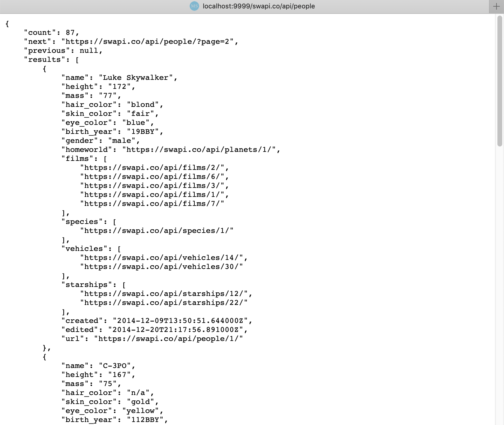Screen dimensions: 504x425
Task: Click the homeworld URL planets/1/
Action: point(199,149)
